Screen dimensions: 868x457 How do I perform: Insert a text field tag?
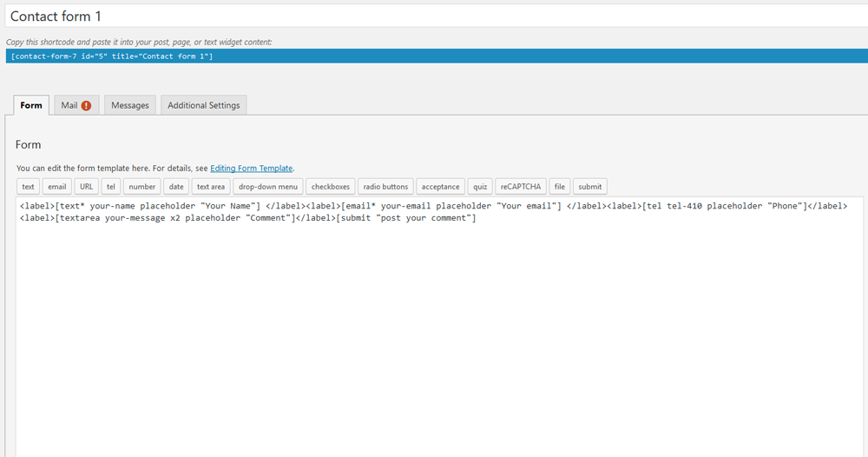(x=29, y=187)
